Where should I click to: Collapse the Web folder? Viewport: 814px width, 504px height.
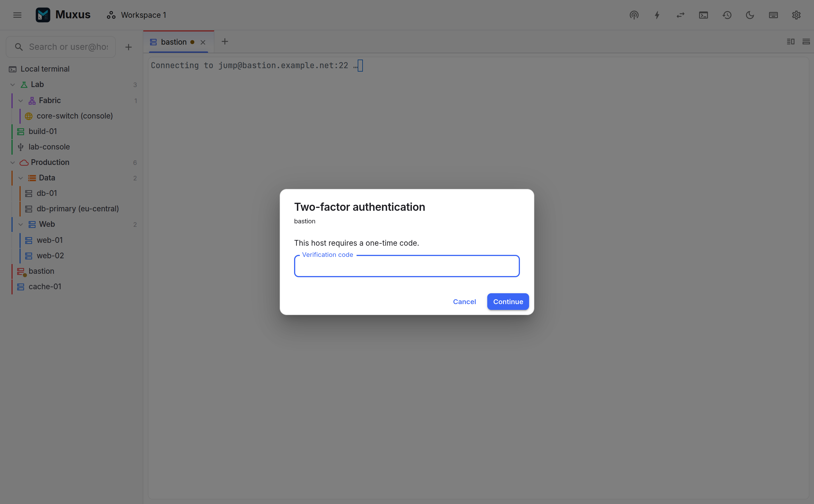click(21, 224)
